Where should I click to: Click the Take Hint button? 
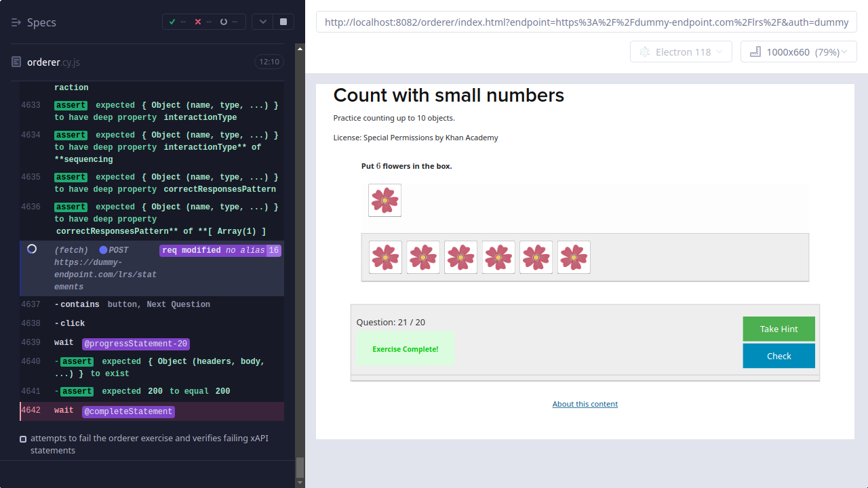pyautogui.click(x=778, y=329)
